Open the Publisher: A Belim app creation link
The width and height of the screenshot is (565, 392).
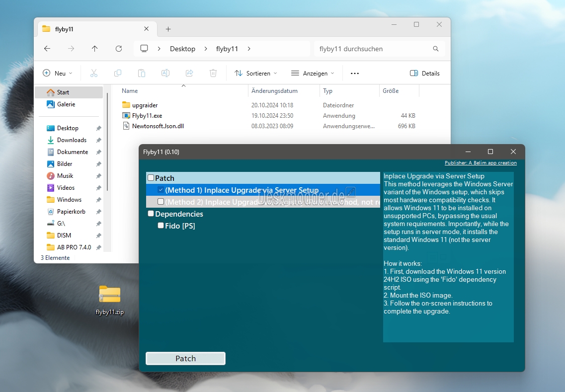[481, 163]
